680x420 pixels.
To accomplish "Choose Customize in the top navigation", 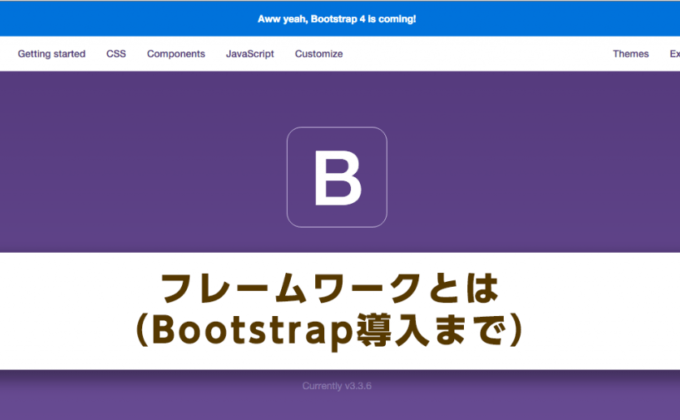I will [x=318, y=54].
